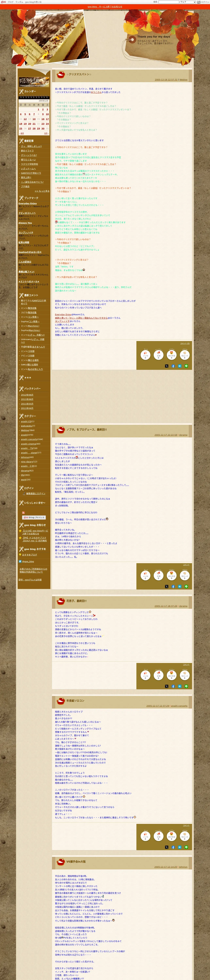Screen dimensions: 210x980
Task: Click いいね reaction on 花男子 post
Action: tap(145, 675)
